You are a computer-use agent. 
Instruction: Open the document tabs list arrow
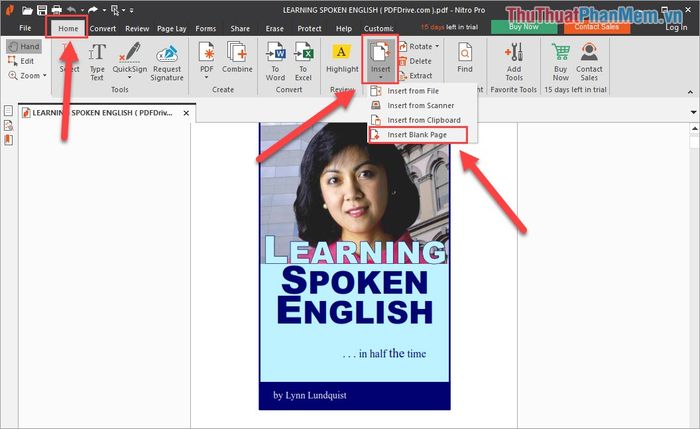click(693, 112)
